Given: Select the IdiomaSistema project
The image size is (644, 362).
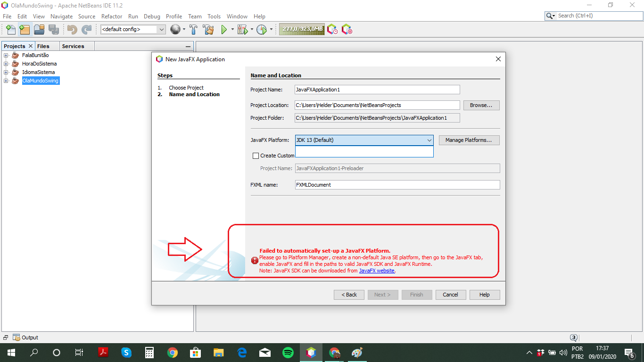Looking at the screenshot, I should click(39, 72).
